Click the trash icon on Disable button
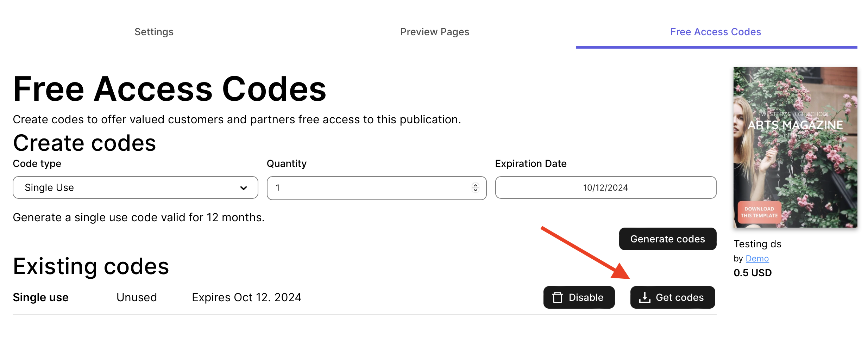Viewport: 868px width, 346px height. pos(557,297)
